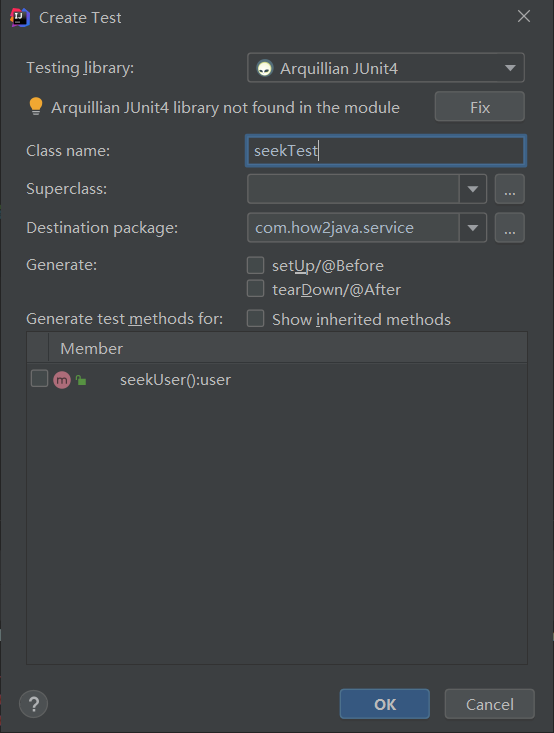Toggle Show inherited methods checkbox
The width and height of the screenshot is (554, 733).
[x=255, y=319]
